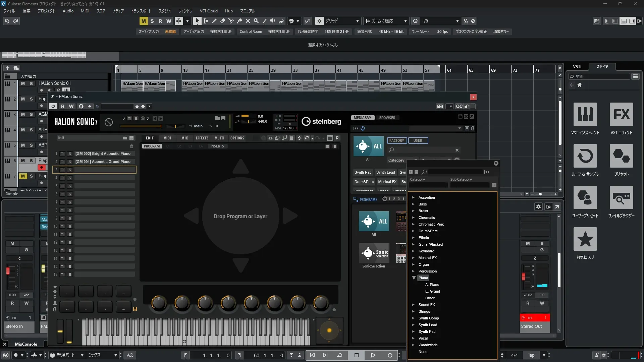Select the Scissors split tool

click(x=231, y=21)
